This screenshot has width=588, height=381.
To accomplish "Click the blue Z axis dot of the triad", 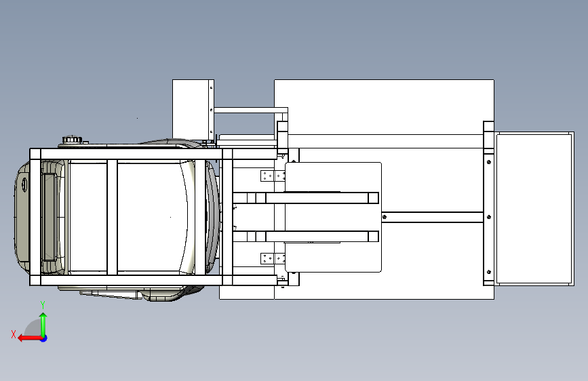I will coord(44,338).
